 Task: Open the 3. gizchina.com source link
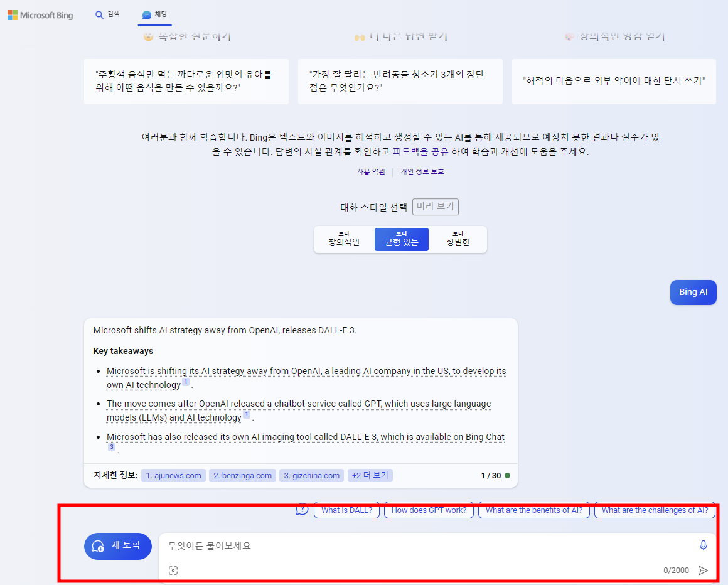coord(311,475)
